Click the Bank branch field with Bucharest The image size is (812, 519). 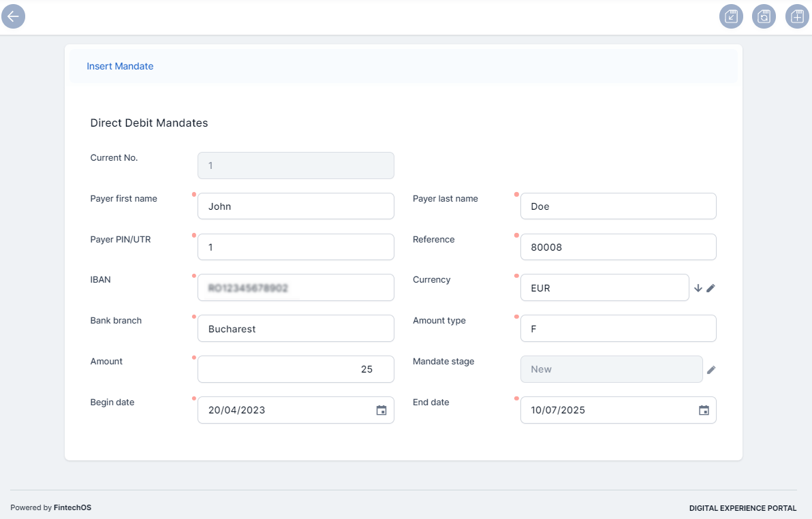pyautogui.click(x=296, y=328)
